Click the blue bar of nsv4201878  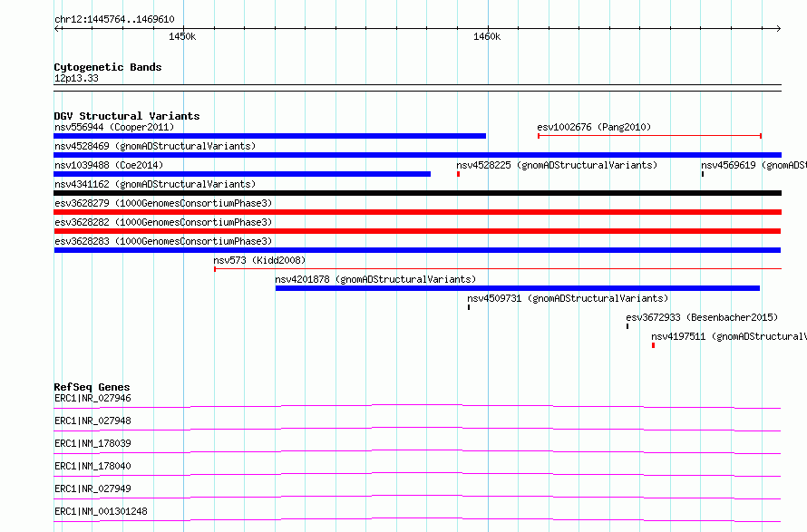pyautogui.click(x=517, y=288)
